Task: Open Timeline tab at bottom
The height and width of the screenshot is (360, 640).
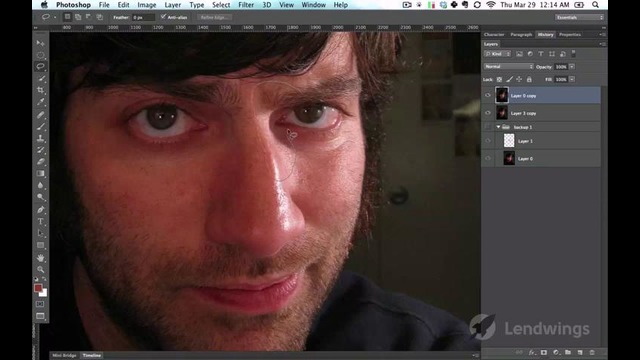Action: coord(92,356)
